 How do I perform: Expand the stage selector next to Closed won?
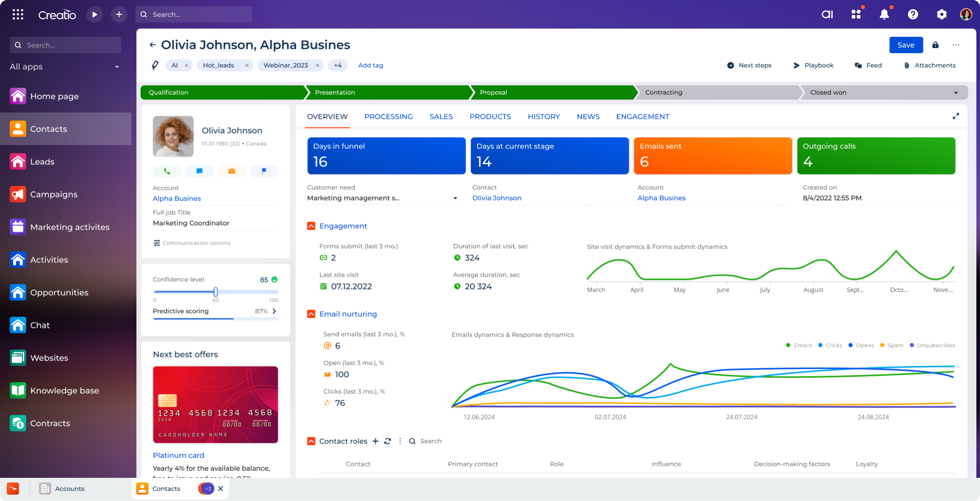tap(955, 92)
